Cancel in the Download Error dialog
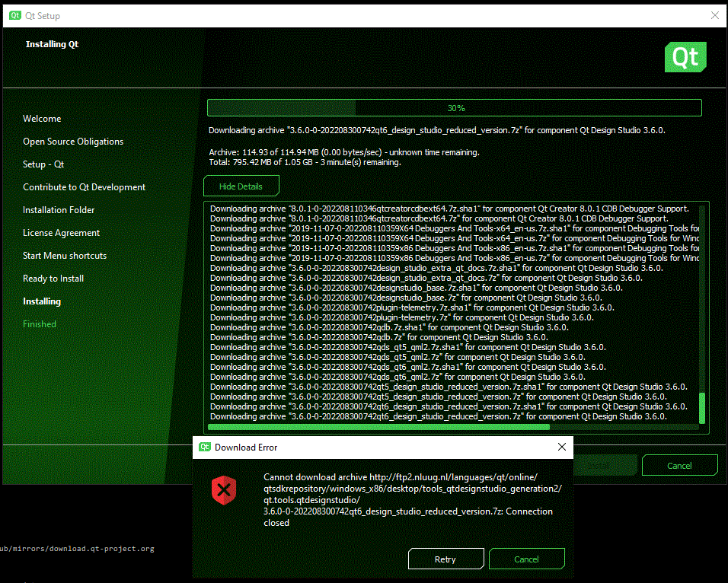The width and height of the screenshot is (728, 583). 526,559
